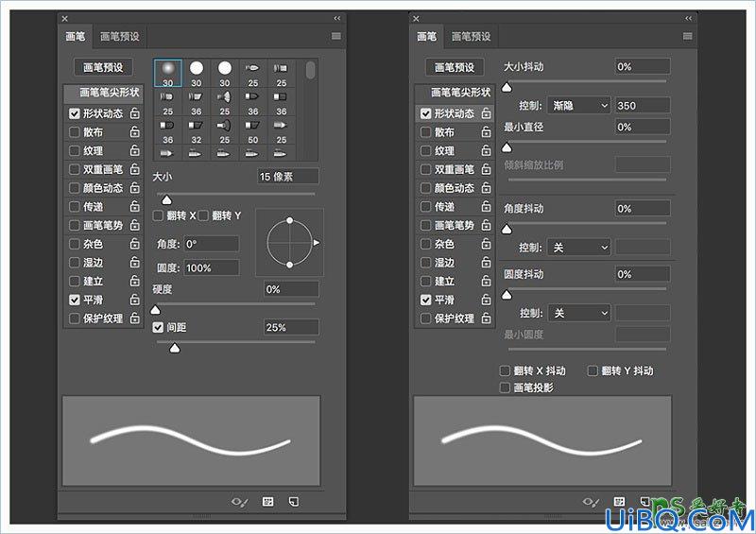Collapse right panel with double-arrow icon

(689, 18)
